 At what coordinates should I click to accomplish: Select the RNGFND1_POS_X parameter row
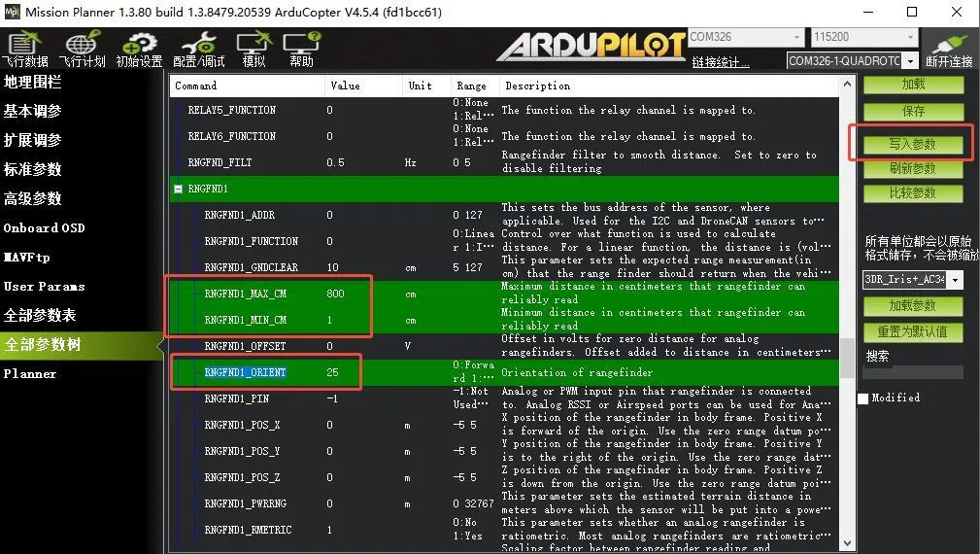pyautogui.click(x=506, y=425)
